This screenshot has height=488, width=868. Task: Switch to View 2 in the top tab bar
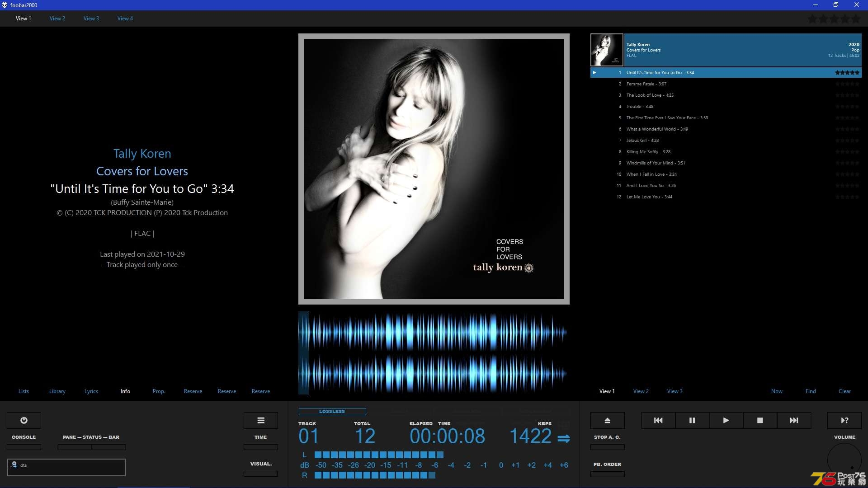(x=57, y=19)
